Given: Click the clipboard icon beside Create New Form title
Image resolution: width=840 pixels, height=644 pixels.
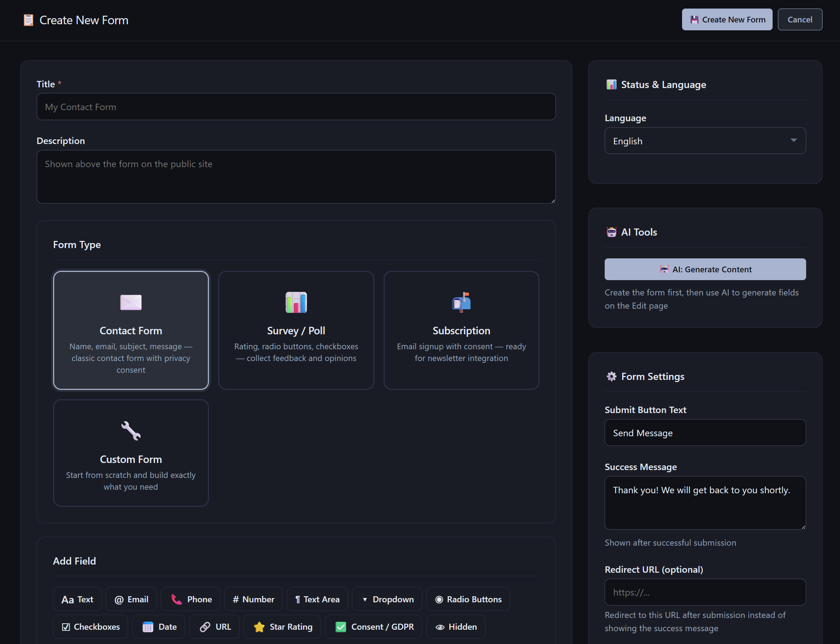Looking at the screenshot, I should pyautogui.click(x=29, y=20).
